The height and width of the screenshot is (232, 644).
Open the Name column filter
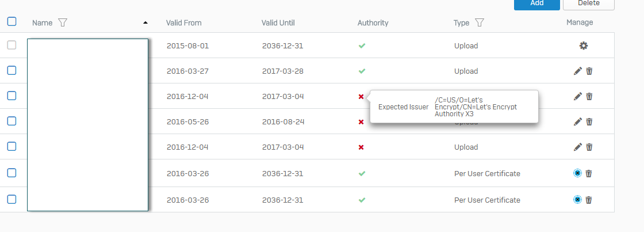pos(63,22)
